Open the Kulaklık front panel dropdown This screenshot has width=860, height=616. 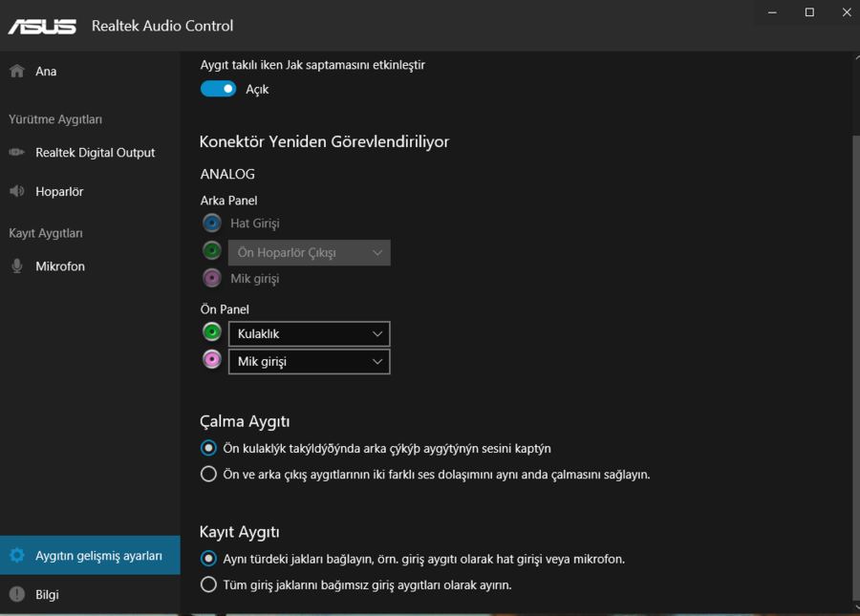(x=309, y=333)
